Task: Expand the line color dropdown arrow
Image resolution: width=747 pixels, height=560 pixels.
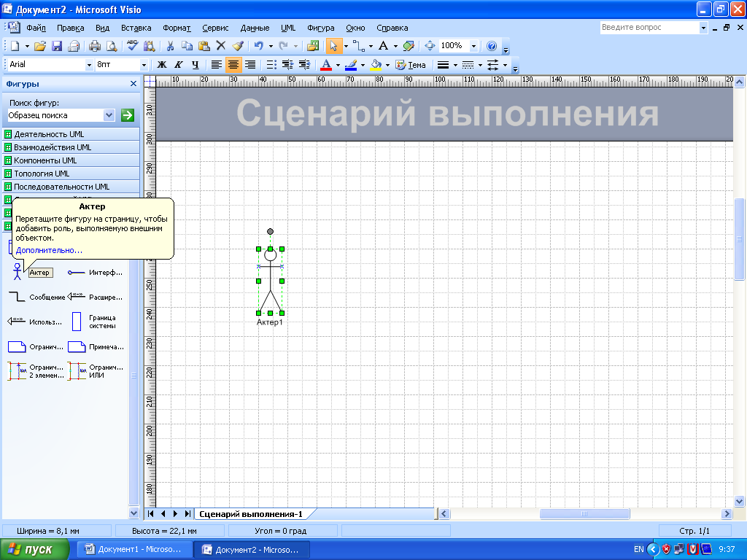Action: (x=363, y=65)
